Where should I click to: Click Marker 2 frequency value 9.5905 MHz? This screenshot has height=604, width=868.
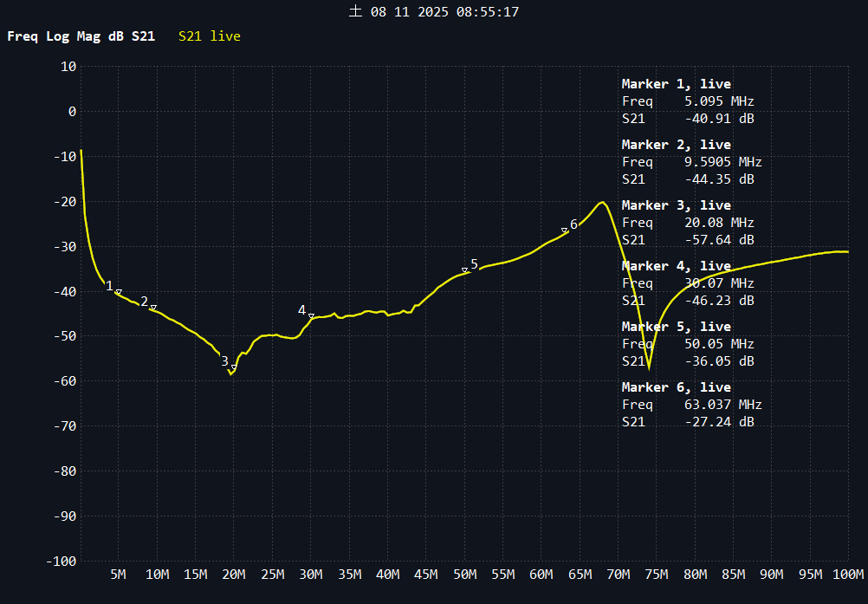(716, 162)
